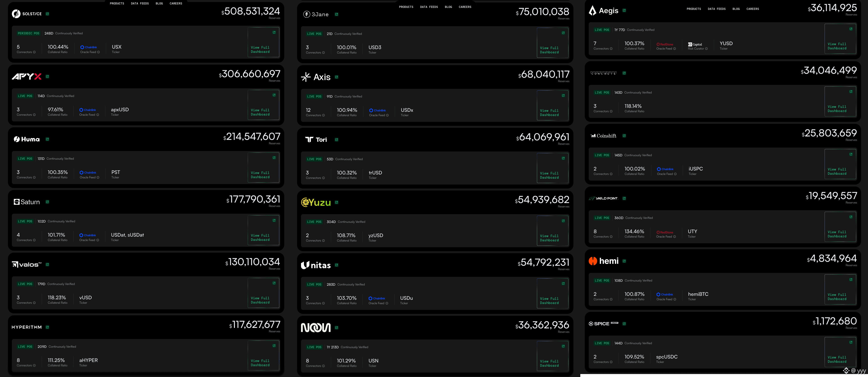Click the external link icon beside Noon logo
Image resolution: width=868 pixels, height=377 pixels.
(336, 327)
